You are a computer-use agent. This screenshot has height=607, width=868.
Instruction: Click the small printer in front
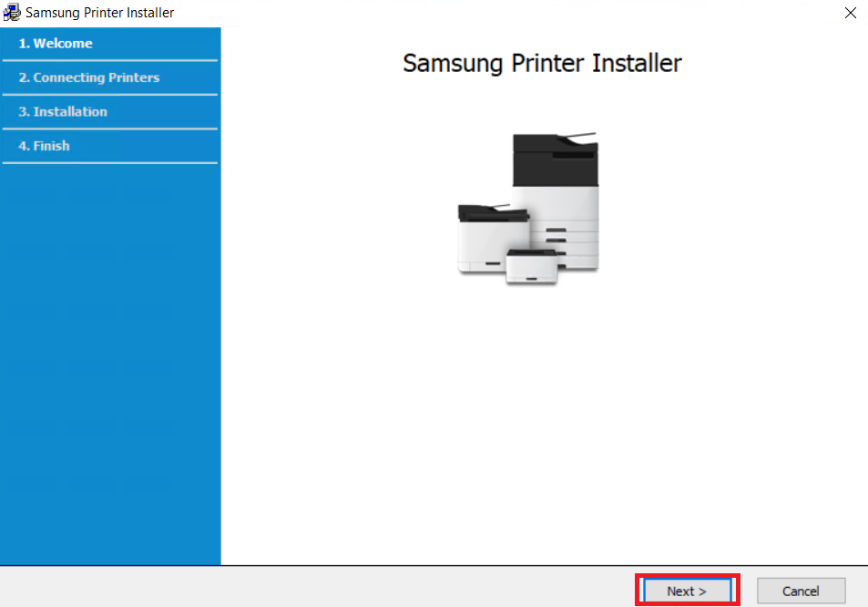click(531, 266)
